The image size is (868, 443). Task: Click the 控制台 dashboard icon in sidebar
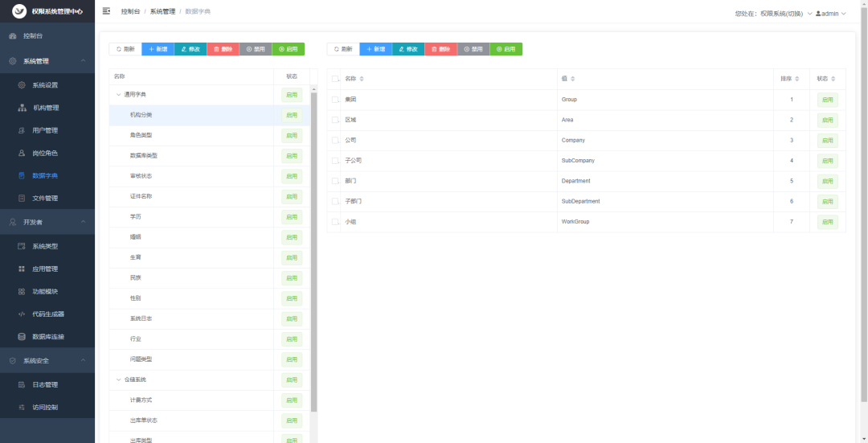click(x=13, y=36)
